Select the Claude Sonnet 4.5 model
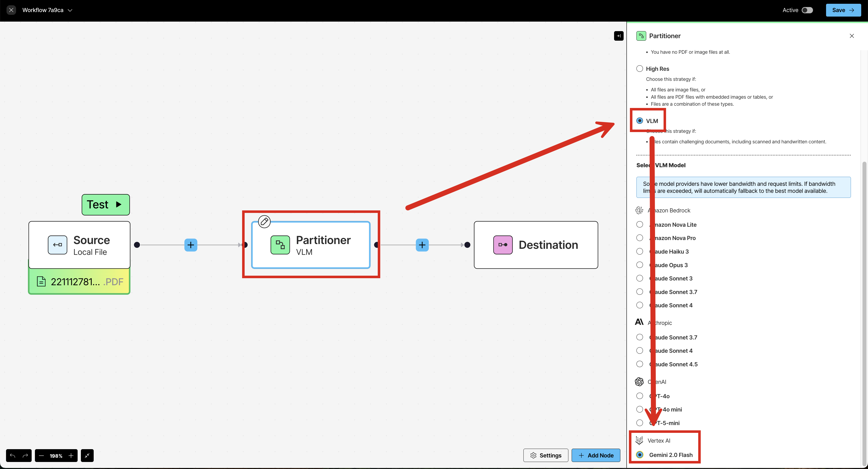The image size is (868, 469). tap(639, 364)
